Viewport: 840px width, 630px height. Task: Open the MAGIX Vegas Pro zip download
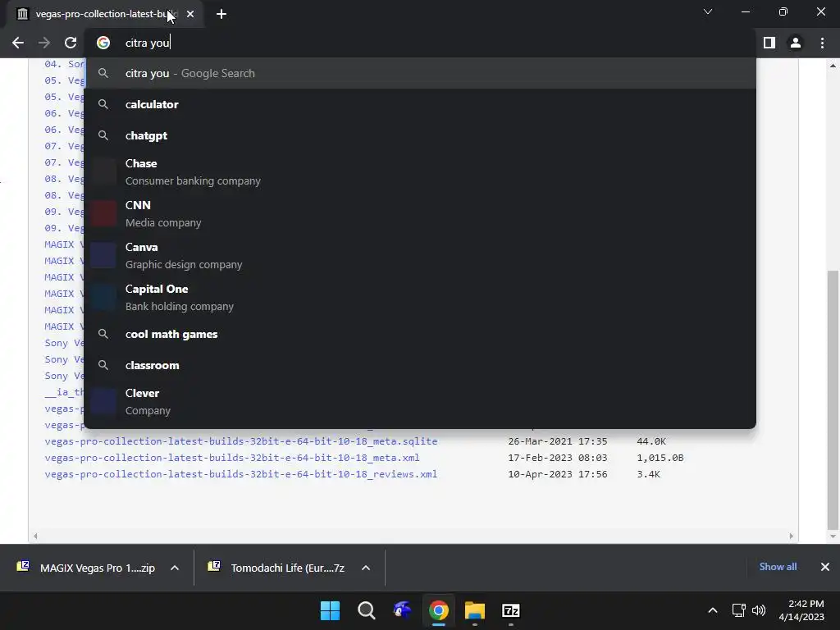point(85,568)
